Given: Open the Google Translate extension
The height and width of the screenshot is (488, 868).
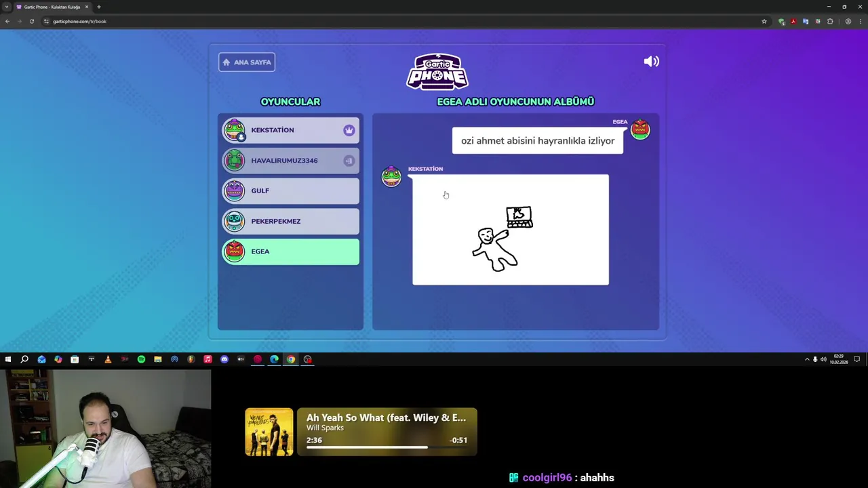Looking at the screenshot, I should click(x=806, y=21).
